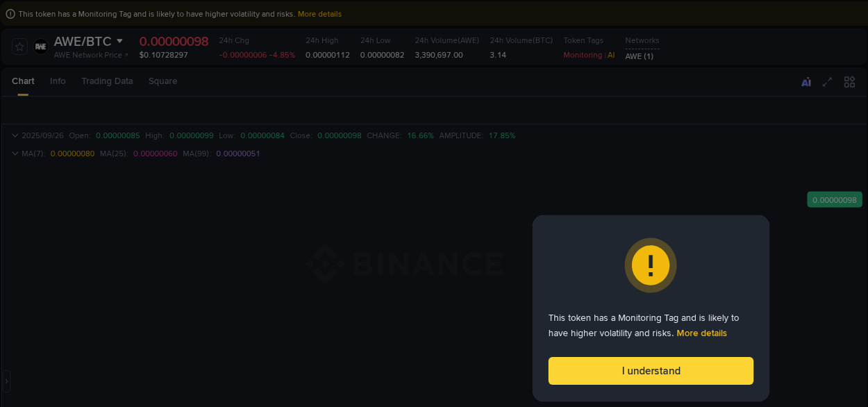
Task: Click the green last price tag on the chart
Action: coord(834,199)
